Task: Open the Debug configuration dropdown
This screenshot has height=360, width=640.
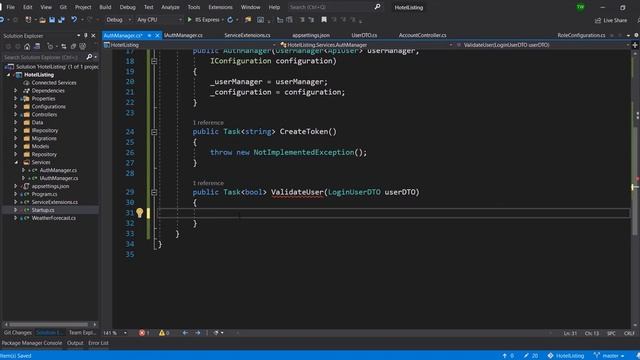Action: tap(118, 20)
